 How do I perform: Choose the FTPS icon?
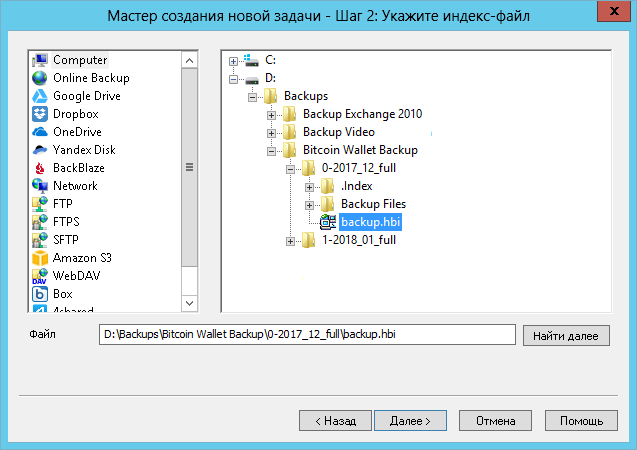pos(40,222)
